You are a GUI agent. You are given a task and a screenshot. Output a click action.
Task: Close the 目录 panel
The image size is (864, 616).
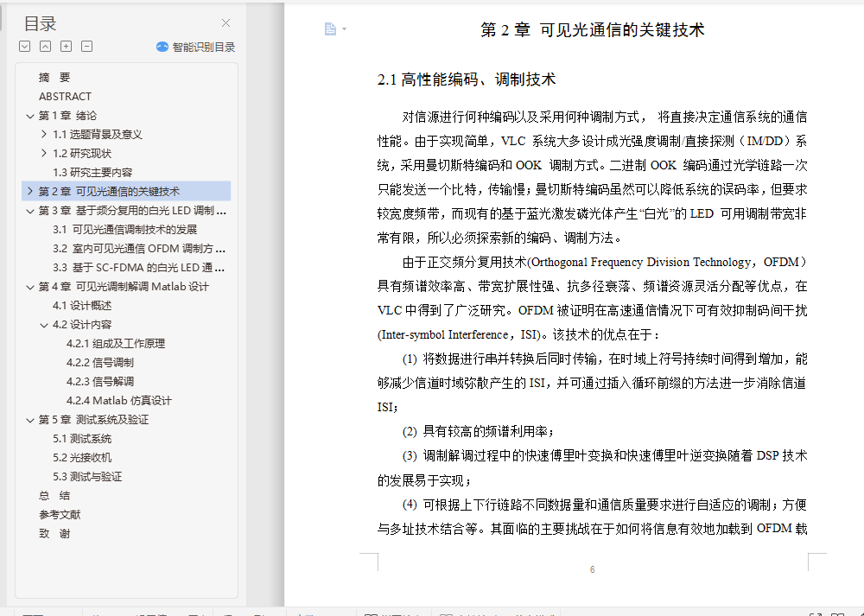pyautogui.click(x=226, y=23)
